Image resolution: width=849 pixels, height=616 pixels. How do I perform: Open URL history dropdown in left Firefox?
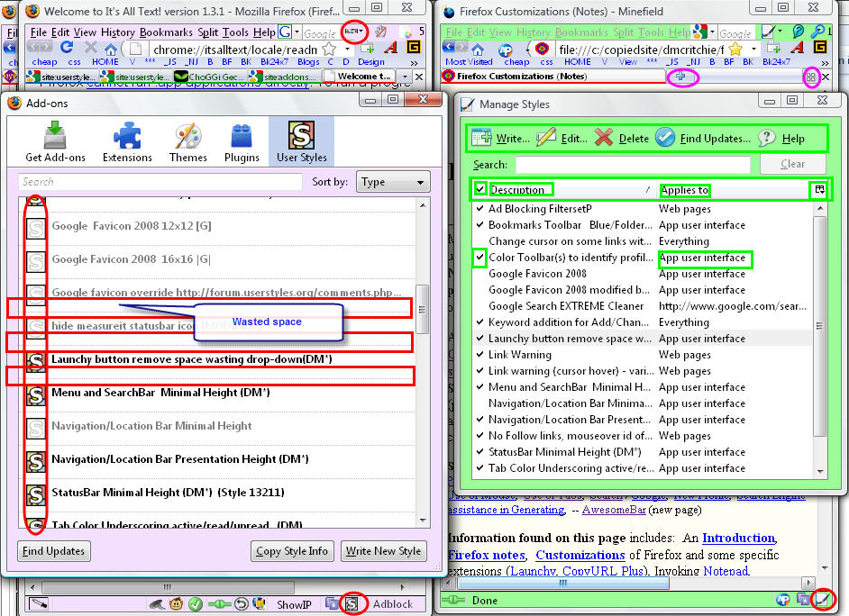point(347,50)
